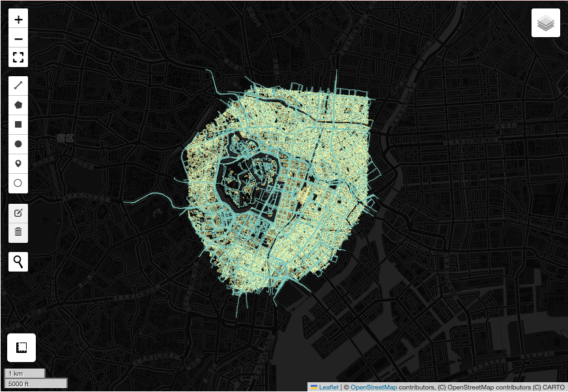
Task: Zoom out with the minus button
Action: (x=18, y=38)
